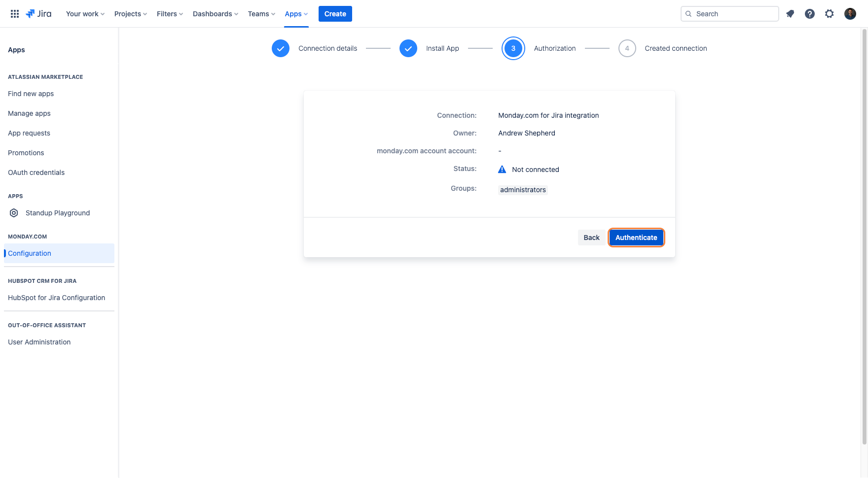Expand the Your work menu

[85, 14]
